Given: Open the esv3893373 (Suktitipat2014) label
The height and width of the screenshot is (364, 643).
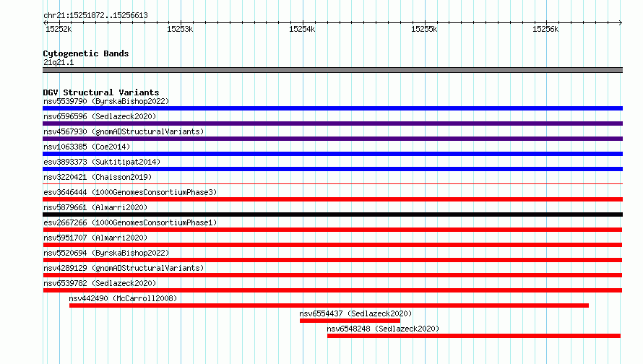Looking at the screenshot, I should 102,162.
